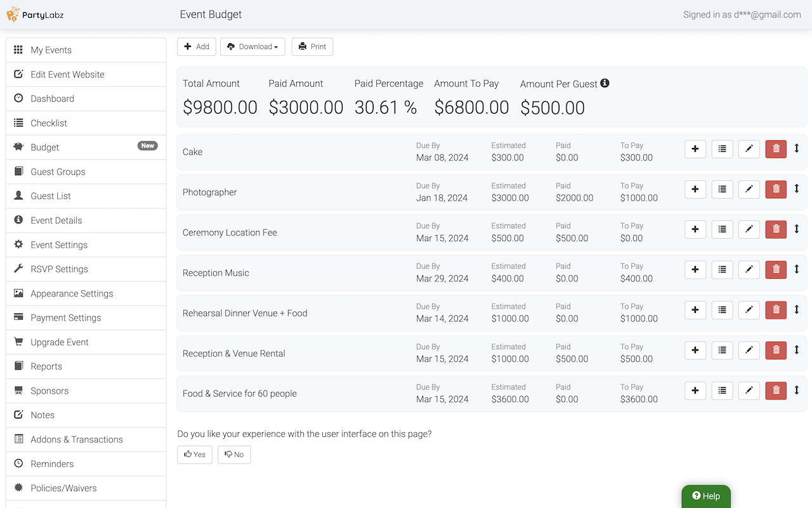Delete Reception & Venue Rental item
The image size is (812, 508).
pyautogui.click(x=776, y=351)
